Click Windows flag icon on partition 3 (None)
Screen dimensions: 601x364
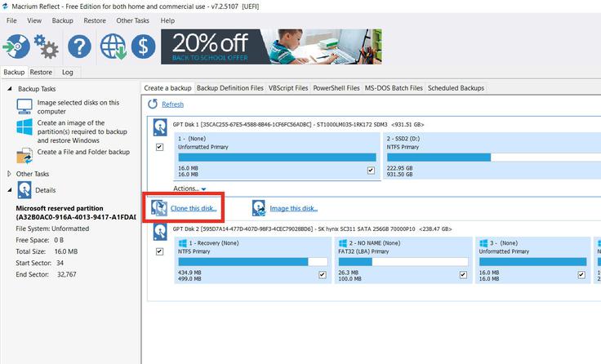[x=483, y=243]
